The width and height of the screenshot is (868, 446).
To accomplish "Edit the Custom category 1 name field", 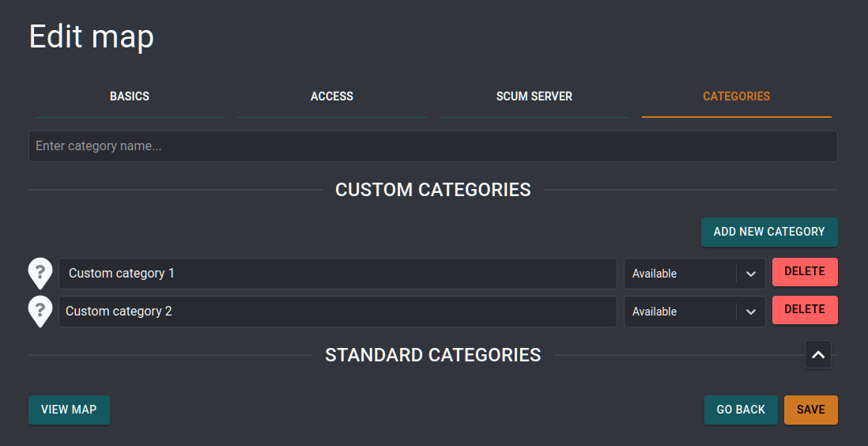I will click(x=338, y=274).
